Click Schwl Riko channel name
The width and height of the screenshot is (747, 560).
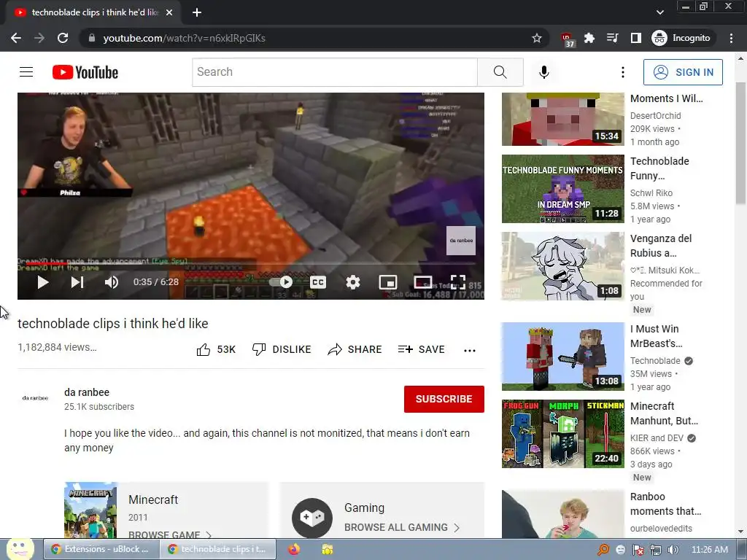(x=651, y=192)
